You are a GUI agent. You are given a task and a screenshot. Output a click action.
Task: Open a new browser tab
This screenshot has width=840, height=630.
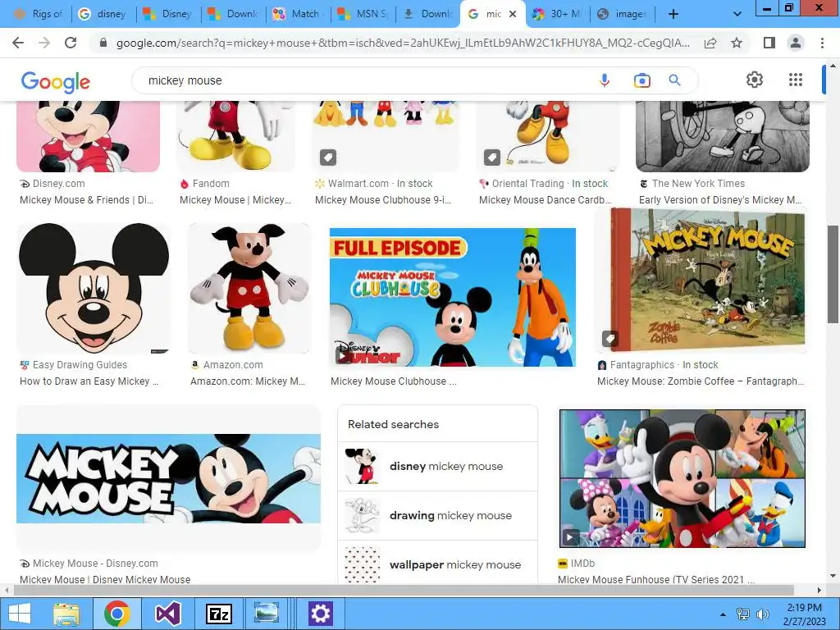pos(673,14)
